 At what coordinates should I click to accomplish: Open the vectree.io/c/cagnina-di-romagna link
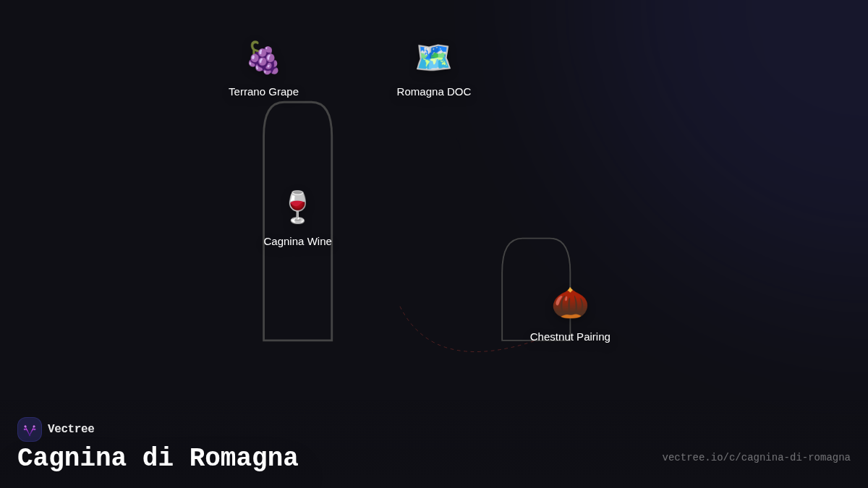point(756,458)
